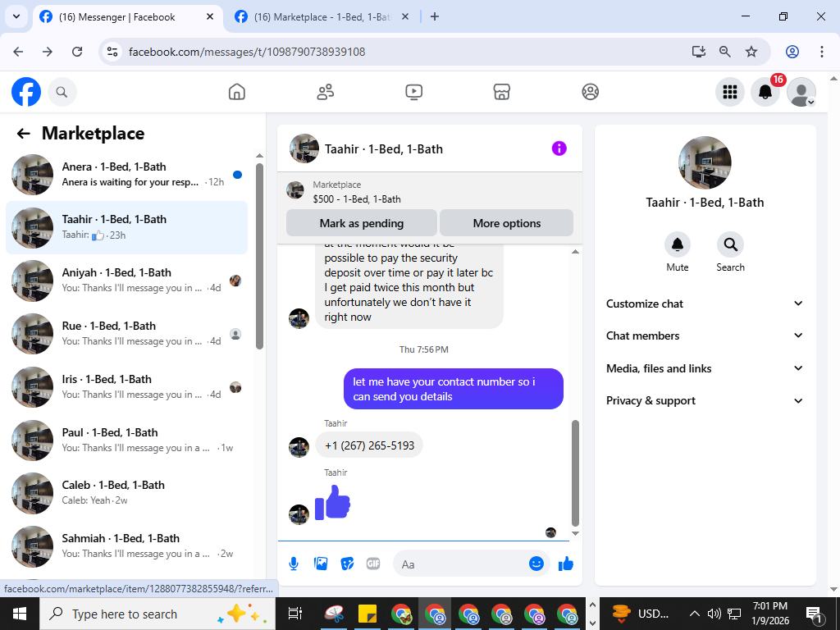Open the menu grid icon
The image size is (840, 630).
tap(729, 92)
